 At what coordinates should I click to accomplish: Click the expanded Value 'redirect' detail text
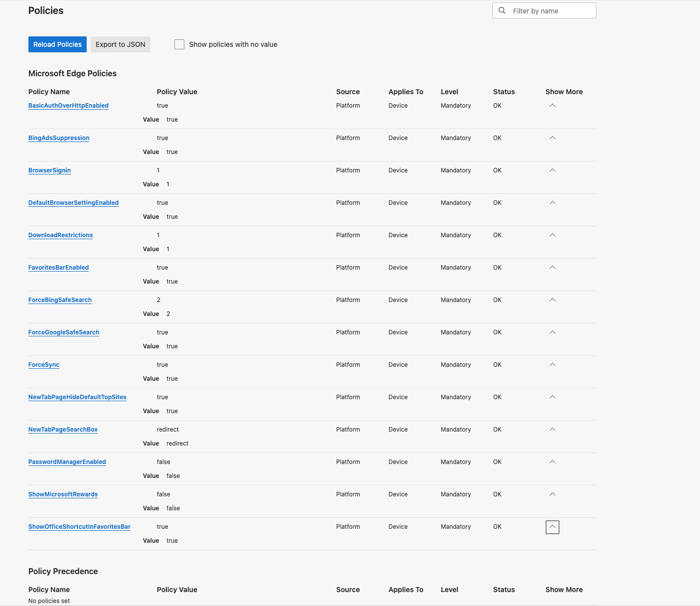click(x=177, y=444)
